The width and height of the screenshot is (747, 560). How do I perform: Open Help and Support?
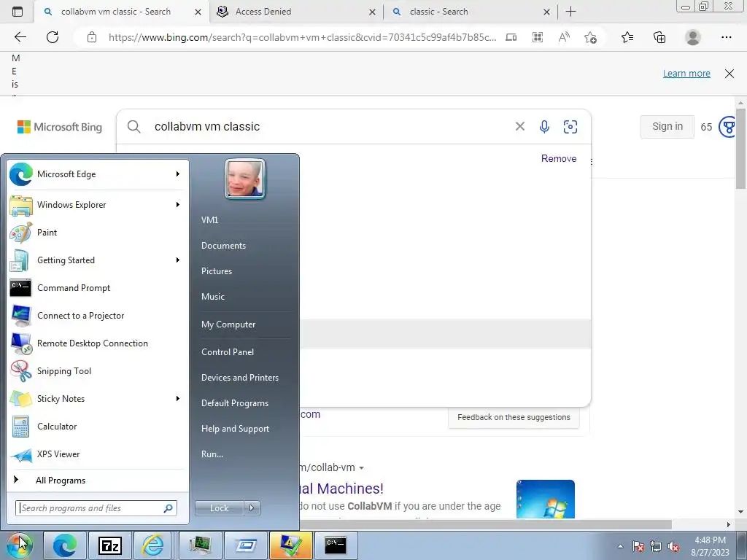pyautogui.click(x=236, y=429)
